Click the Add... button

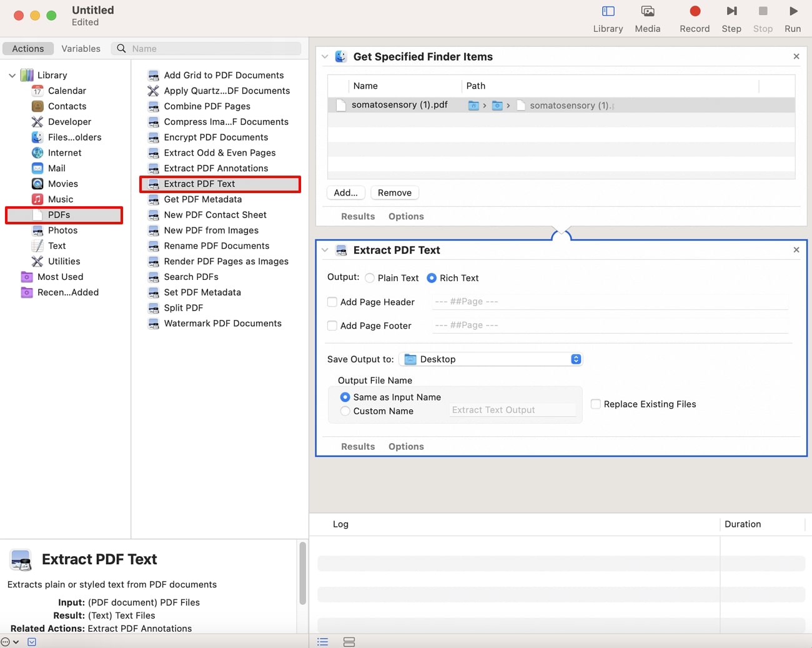(345, 192)
